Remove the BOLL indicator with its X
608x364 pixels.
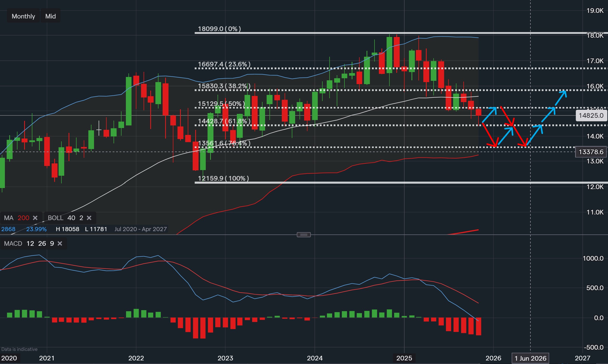[x=89, y=218]
